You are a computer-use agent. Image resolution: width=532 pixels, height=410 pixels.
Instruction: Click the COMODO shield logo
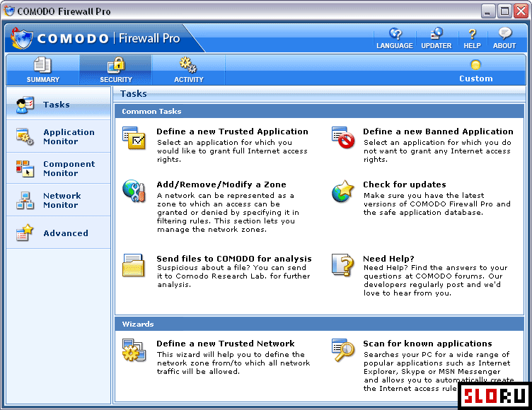(x=21, y=38)
